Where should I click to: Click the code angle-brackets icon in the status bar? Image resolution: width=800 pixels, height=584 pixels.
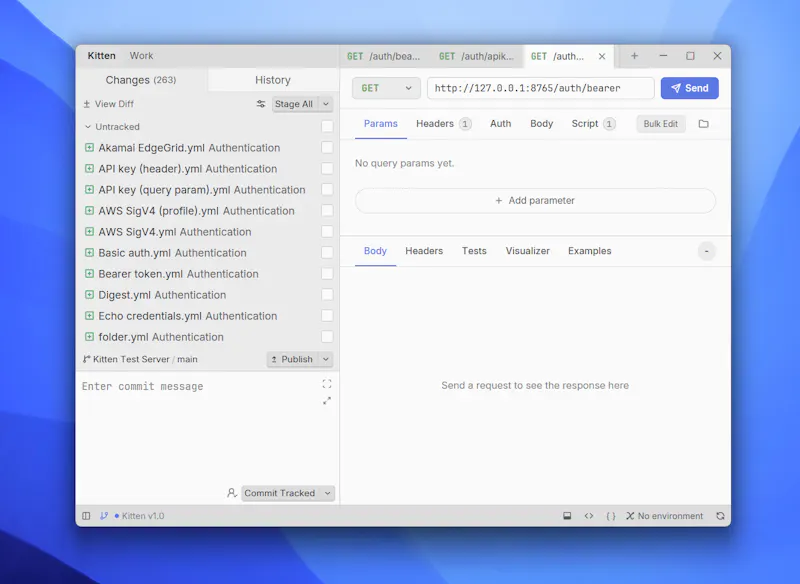(589, 516)
